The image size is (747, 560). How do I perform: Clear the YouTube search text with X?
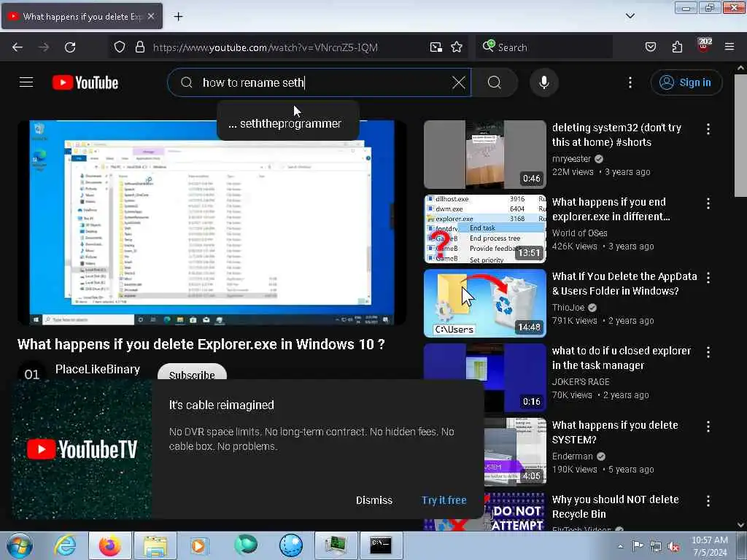[x=458, y=82]
